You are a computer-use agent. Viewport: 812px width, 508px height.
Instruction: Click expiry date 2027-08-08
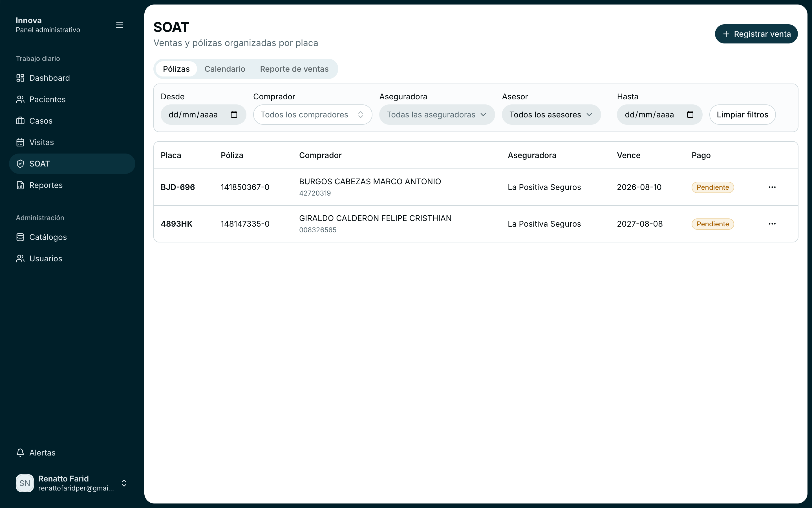[x=640, y=224]
